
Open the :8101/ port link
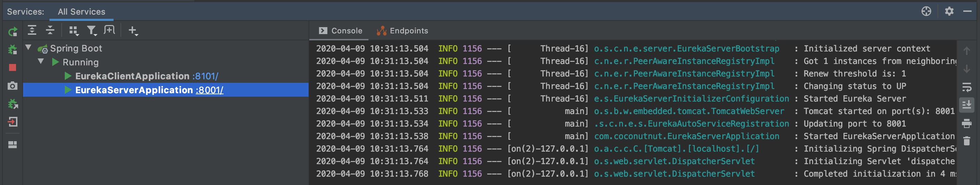click(205, 76)
